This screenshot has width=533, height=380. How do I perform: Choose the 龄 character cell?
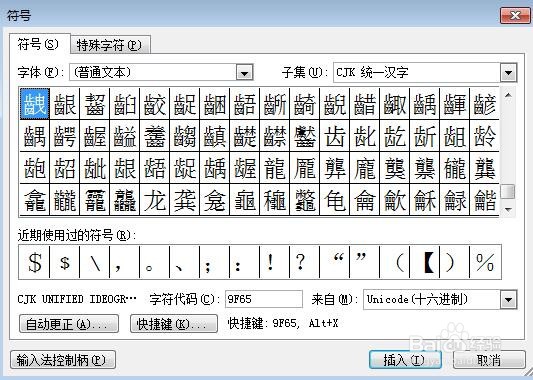tap(484, 136)
